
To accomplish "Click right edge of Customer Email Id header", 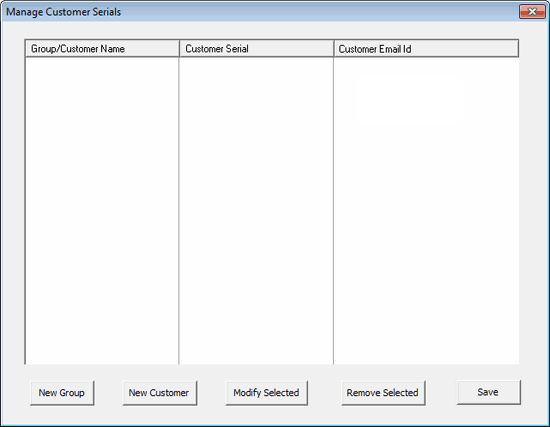I will coord(518,48).
